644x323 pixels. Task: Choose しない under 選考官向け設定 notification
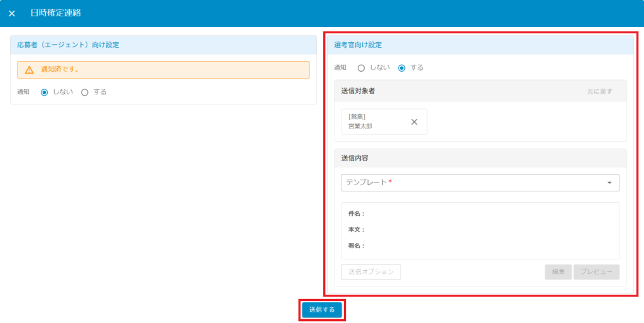point(361,68)
